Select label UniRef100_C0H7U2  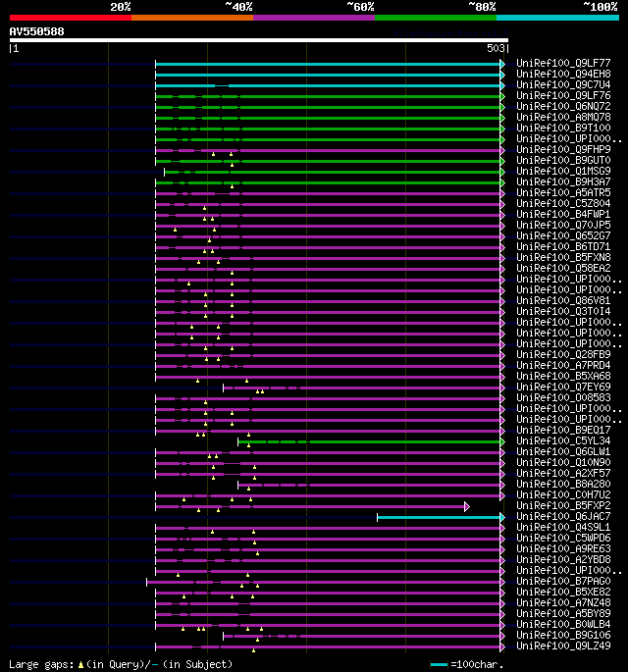(563, 495)
